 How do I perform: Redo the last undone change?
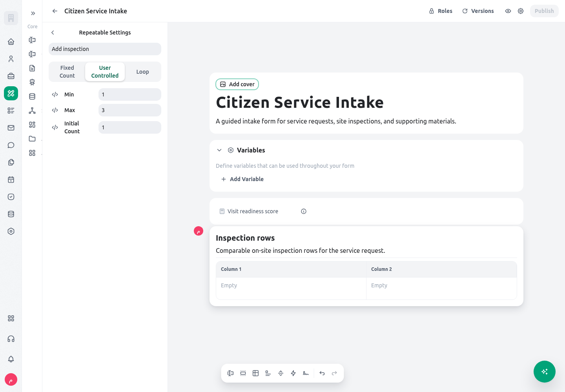coord(335,373)
